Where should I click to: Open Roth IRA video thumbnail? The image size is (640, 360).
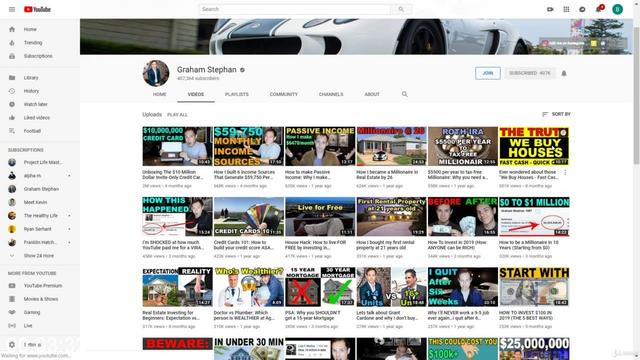(x=462, y=146)
